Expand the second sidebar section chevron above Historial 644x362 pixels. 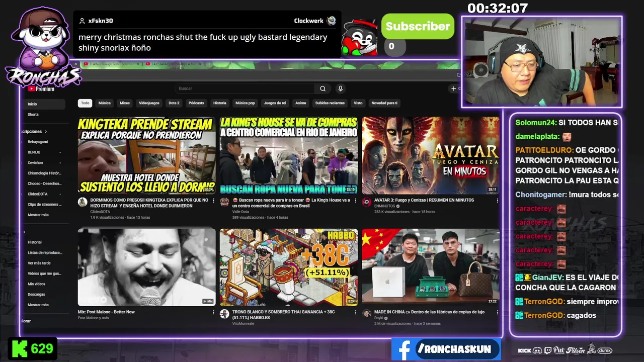coord(24,232)
